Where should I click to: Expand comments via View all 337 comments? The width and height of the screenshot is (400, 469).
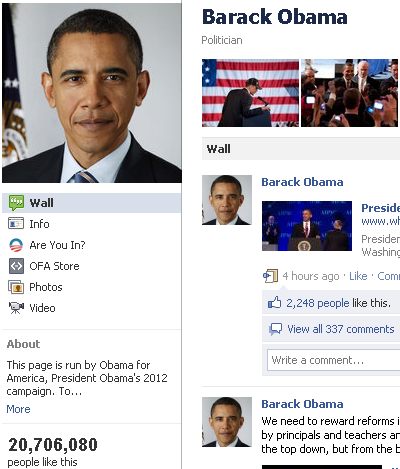click(x=341, y=329)
